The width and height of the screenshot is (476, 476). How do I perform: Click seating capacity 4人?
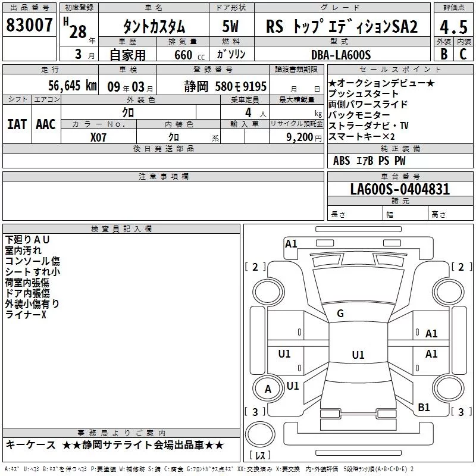(256, 113)
